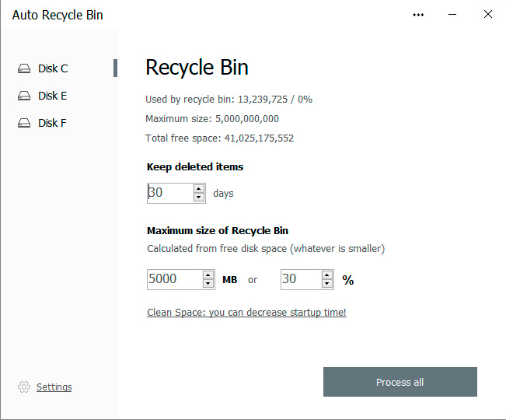
Task: Close the Auto Recycle Bin window
Action: click(488, 14)
